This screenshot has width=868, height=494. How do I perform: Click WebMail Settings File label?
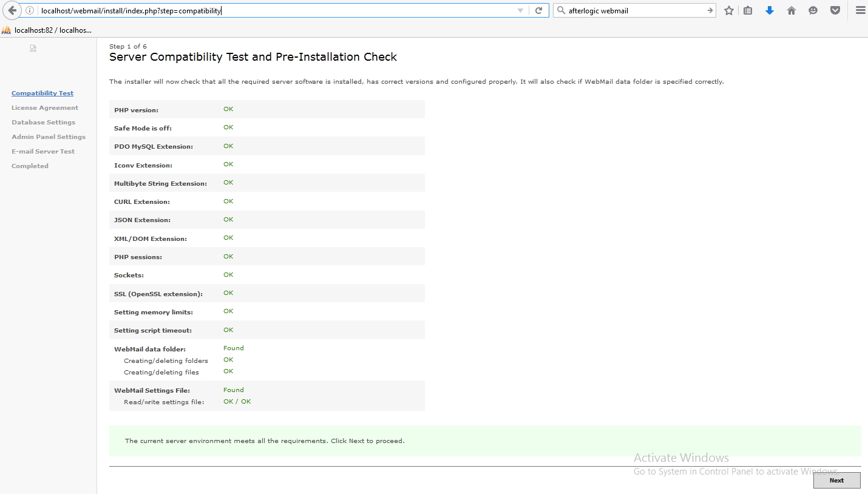152,390
